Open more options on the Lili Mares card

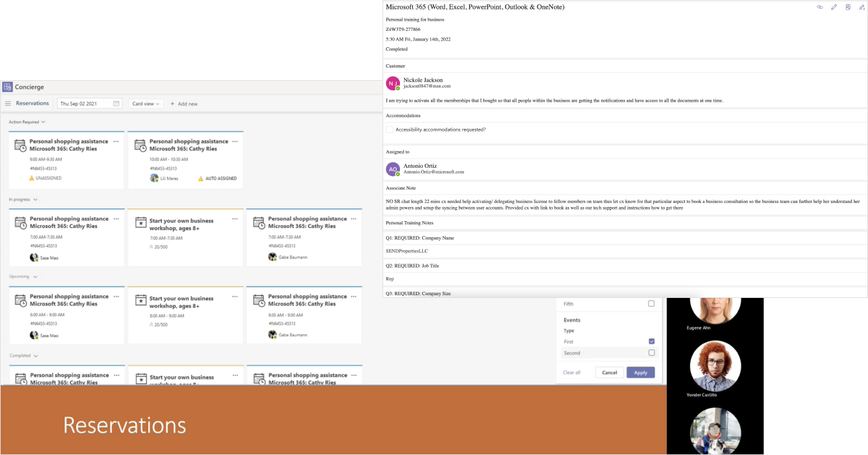click(235, 142)
